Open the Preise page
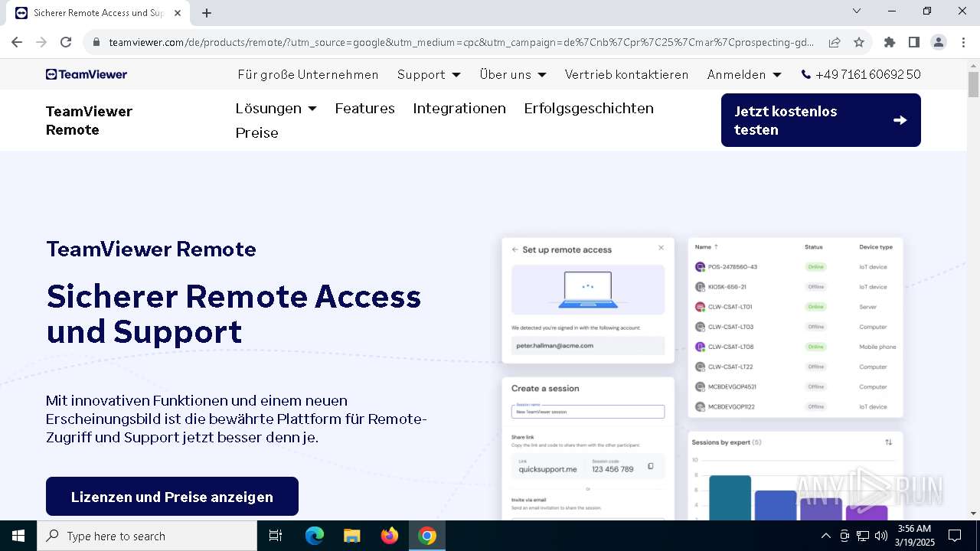Viewport: 980px width, 551px height. coord(257,133)
